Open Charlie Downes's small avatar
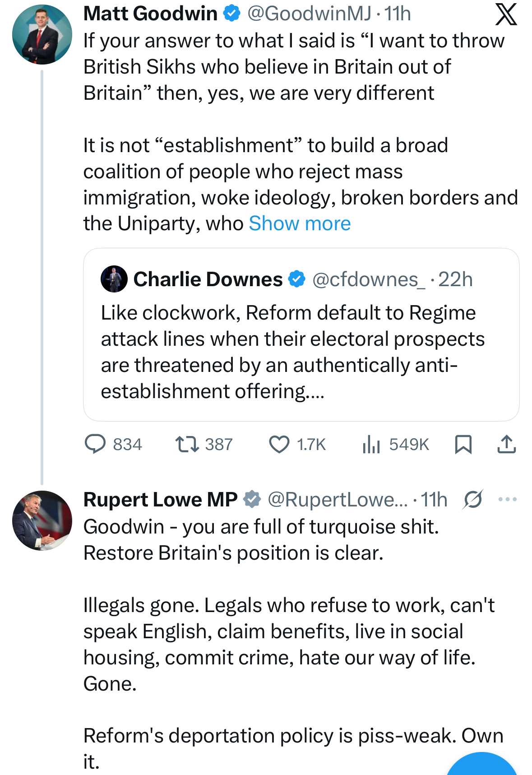The height and width of the screenshot is (775, 532). (x=114, y=279)
